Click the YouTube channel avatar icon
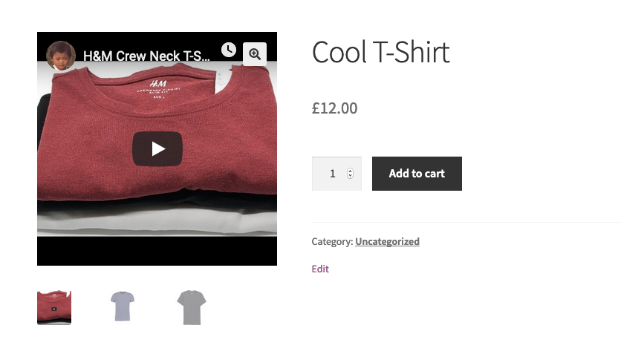The width and height of the screenshot is (644, 354). (x=61, y=55)
